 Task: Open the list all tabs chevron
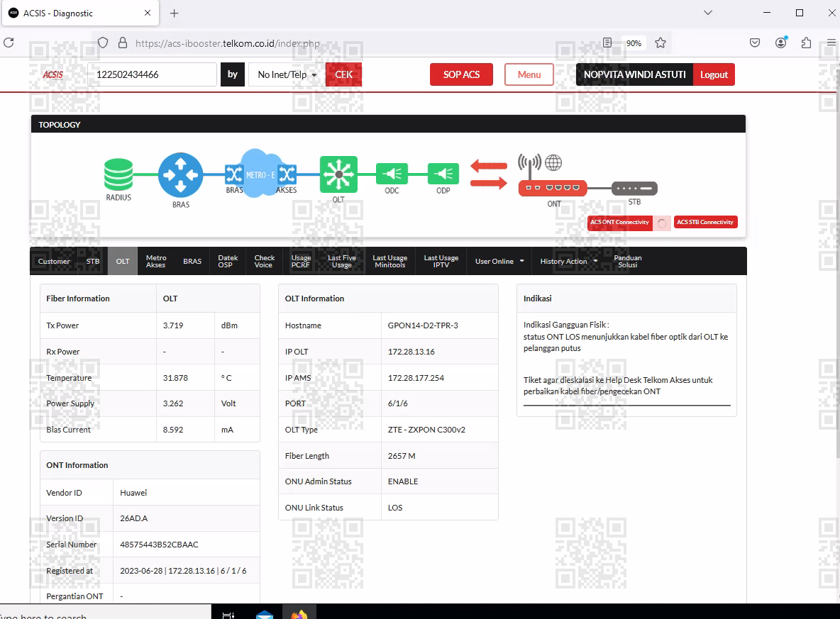[707, 13]
